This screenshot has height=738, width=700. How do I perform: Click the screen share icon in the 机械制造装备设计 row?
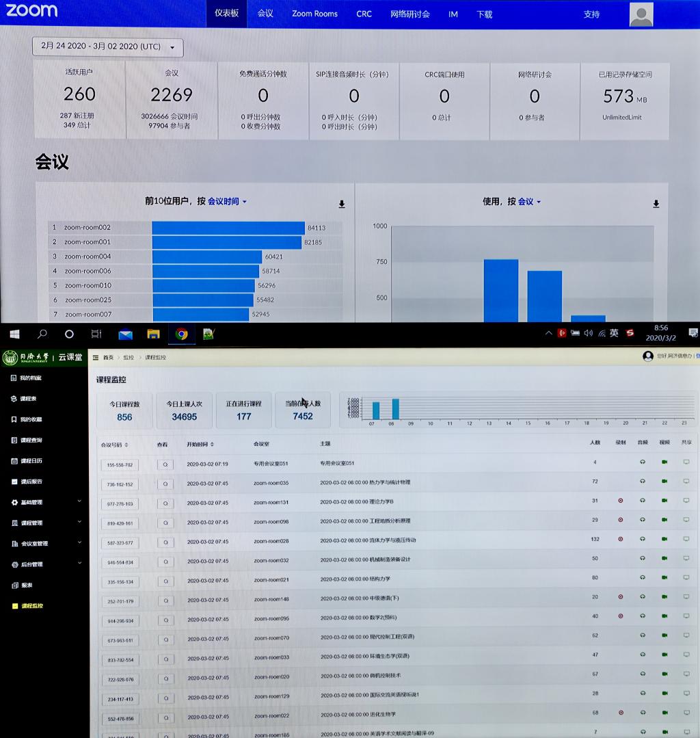[686, 559]
